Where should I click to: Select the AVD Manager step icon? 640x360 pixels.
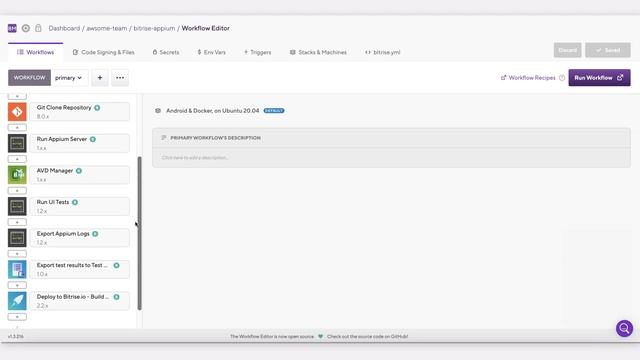click(17, 174)
